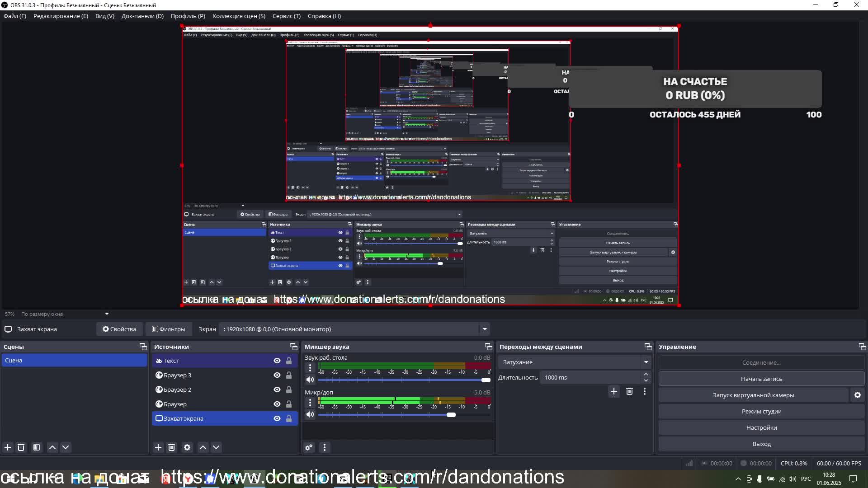Image resolution: width=868 pixels, height=488 pixels.
Task: Move selected source up arrow
Action: (x=203, y=447)
